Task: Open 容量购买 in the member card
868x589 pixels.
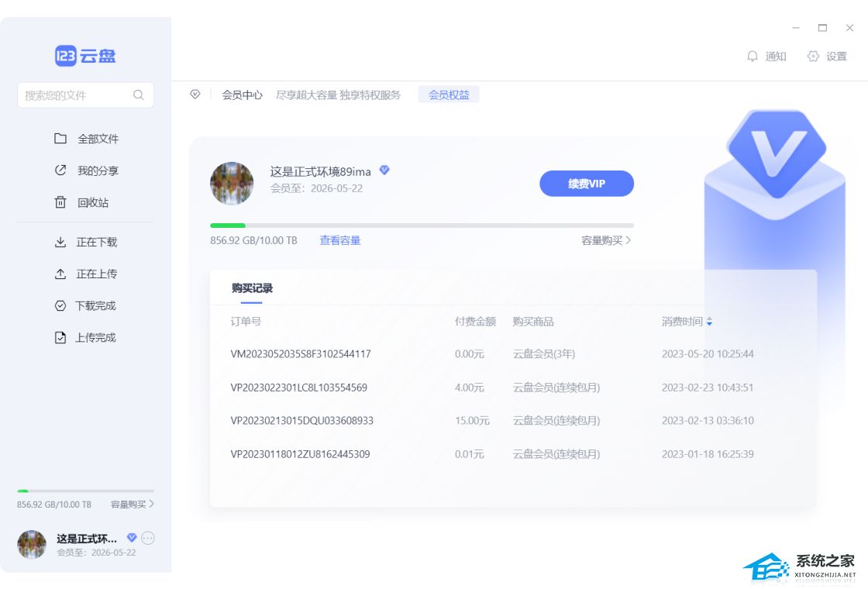Action: (x=601, y=240)
